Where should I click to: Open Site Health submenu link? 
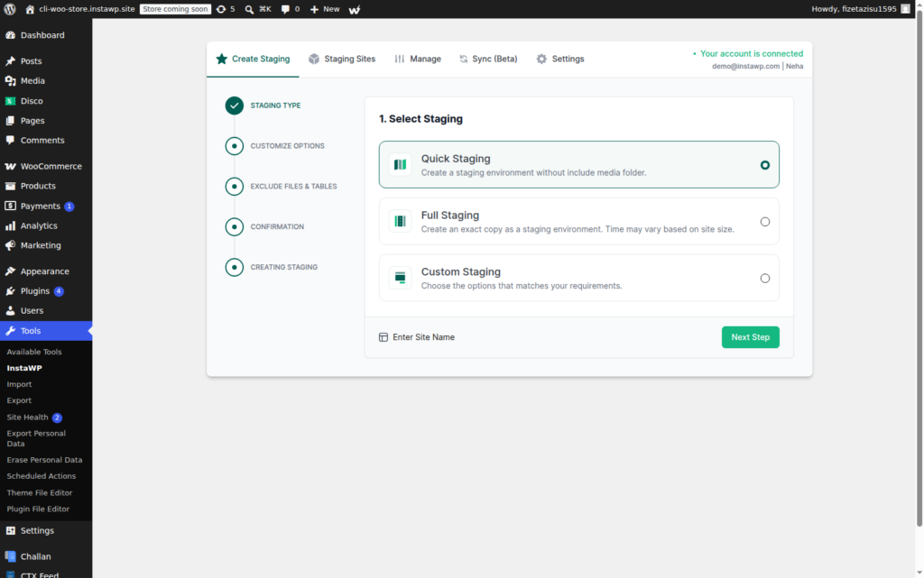pyautogui.click(x=34, y=417)
